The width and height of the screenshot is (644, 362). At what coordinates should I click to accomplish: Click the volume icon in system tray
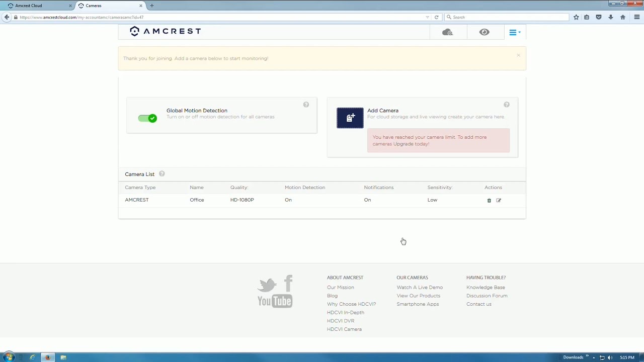point(610,357)
